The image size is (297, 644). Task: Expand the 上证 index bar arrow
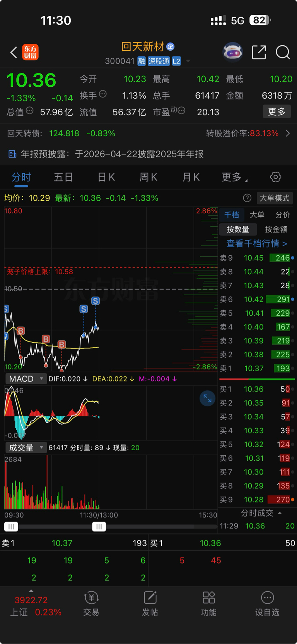[31, 591]
